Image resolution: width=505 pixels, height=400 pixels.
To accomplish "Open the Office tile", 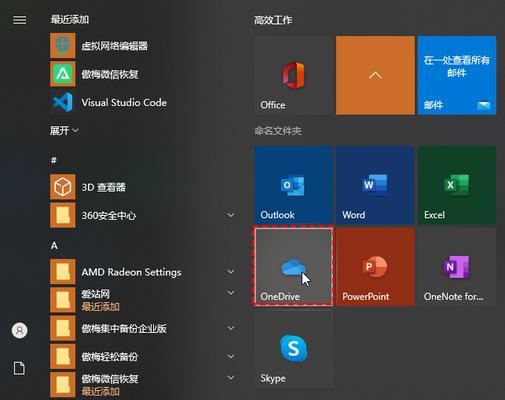I will click(x=293, y=75).
